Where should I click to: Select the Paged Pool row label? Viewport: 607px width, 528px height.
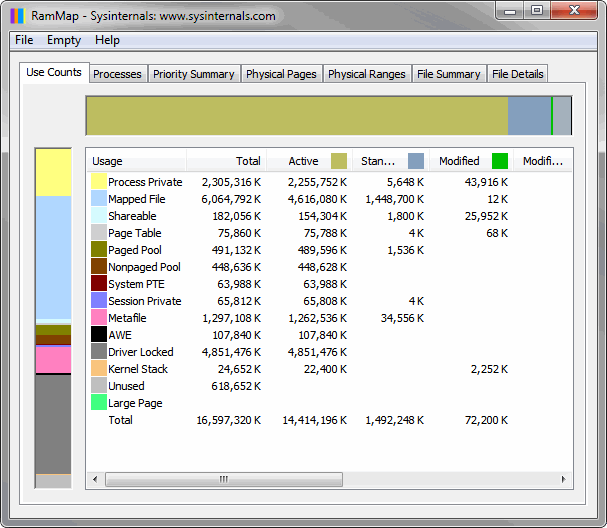[x=135, y=250]
